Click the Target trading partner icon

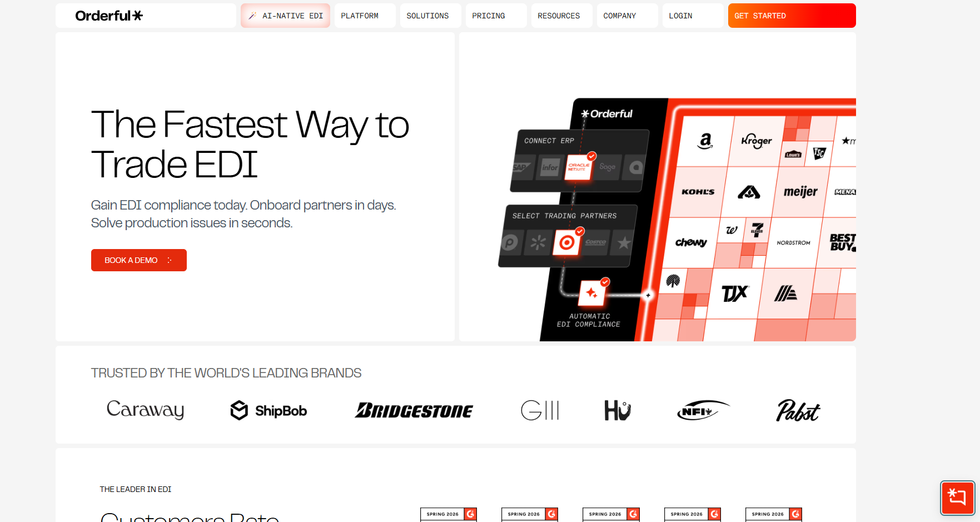tap(566, 243)
